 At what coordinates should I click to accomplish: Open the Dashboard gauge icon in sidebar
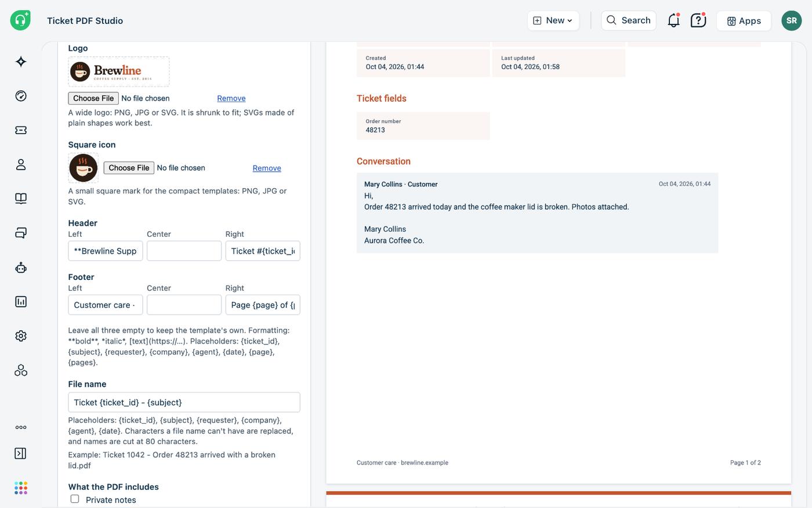tap(21, 96)
